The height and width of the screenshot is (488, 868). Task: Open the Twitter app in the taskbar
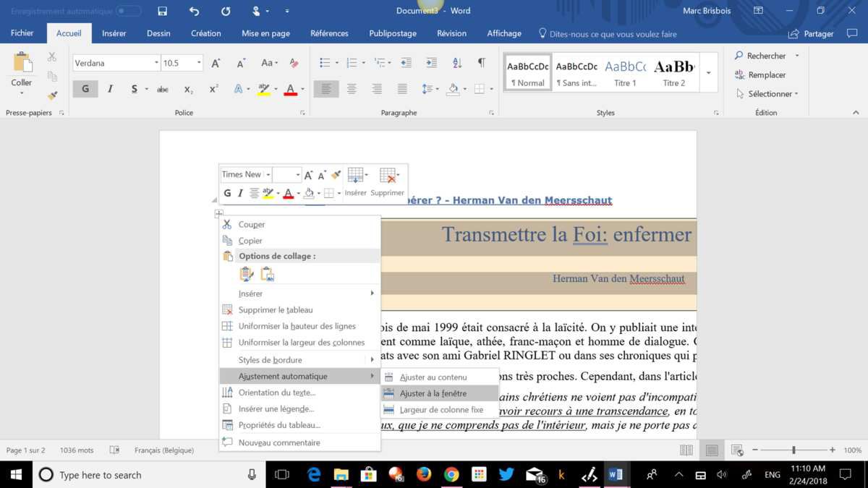point(506,475)
